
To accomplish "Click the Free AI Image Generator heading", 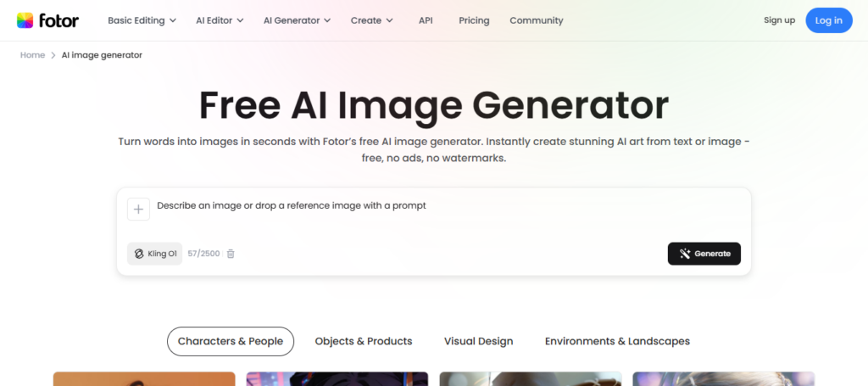I will coord(434,106).
